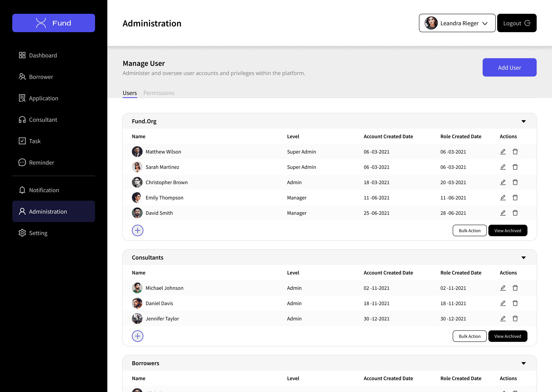Click View Archived in Fund.Org section
Screen dimensions: 552x392
508,230
